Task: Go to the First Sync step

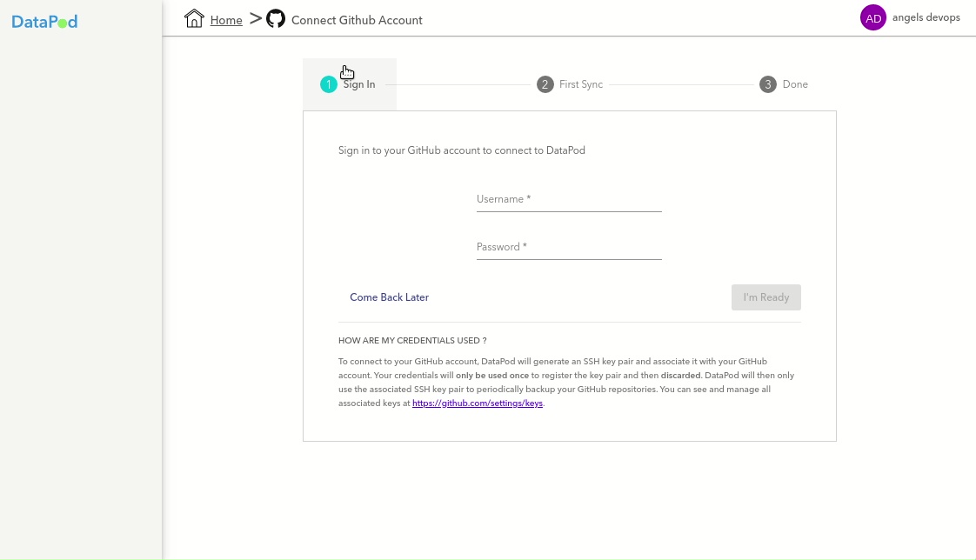Action: (x=580, y=84)
